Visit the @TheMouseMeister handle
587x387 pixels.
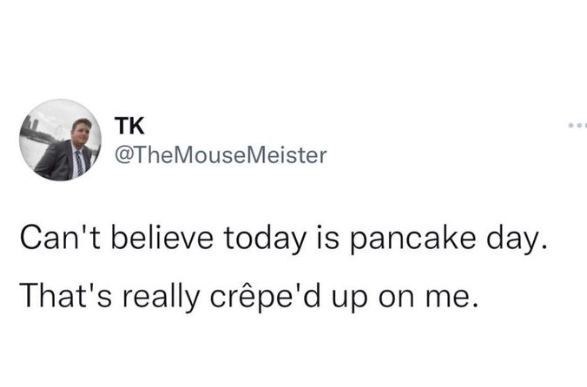click(221, 155)
